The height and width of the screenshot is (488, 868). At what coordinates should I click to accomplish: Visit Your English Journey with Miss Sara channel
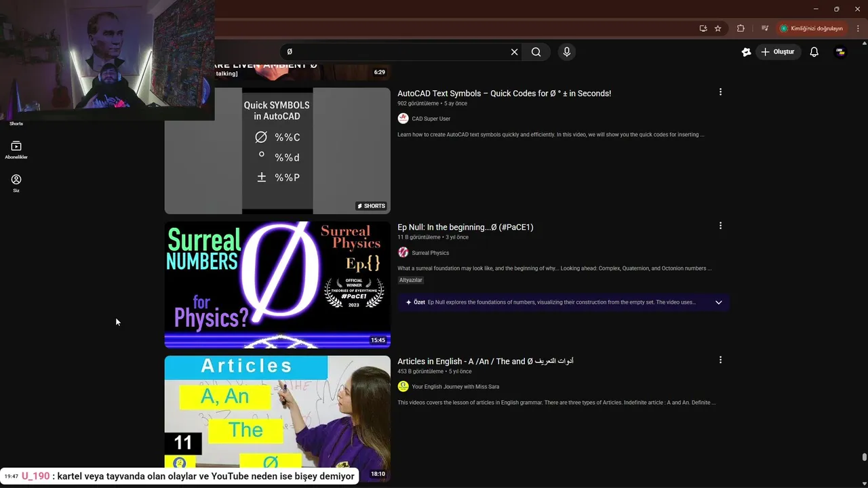pos(455,387)
